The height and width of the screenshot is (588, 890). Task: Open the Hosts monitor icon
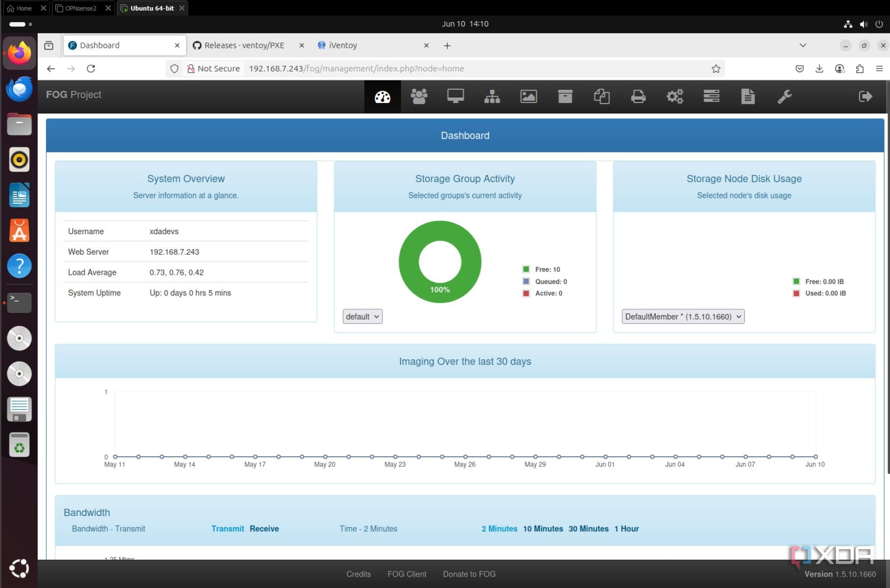(455, 97)
